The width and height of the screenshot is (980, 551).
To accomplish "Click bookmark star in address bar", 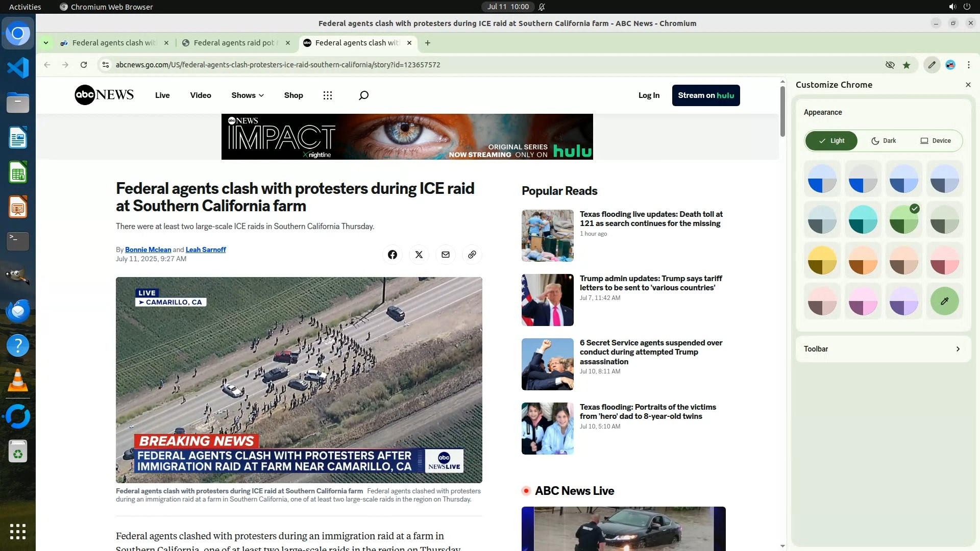I will 906,65.
